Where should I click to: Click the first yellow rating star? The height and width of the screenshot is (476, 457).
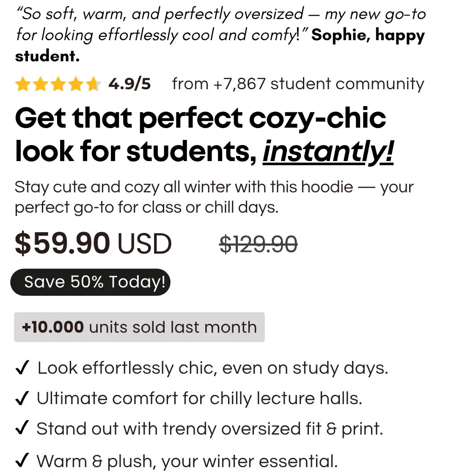pyautogui.click(x=22, y=85)
